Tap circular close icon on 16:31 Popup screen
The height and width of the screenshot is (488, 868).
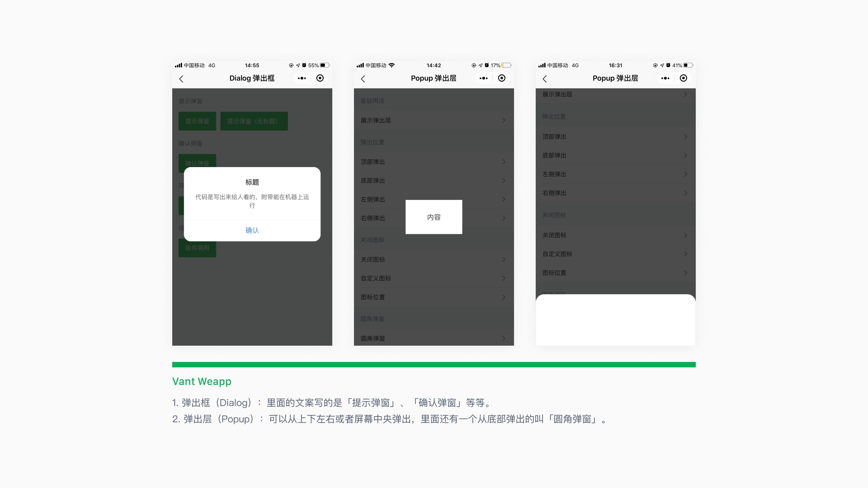(x=683, y=78)
